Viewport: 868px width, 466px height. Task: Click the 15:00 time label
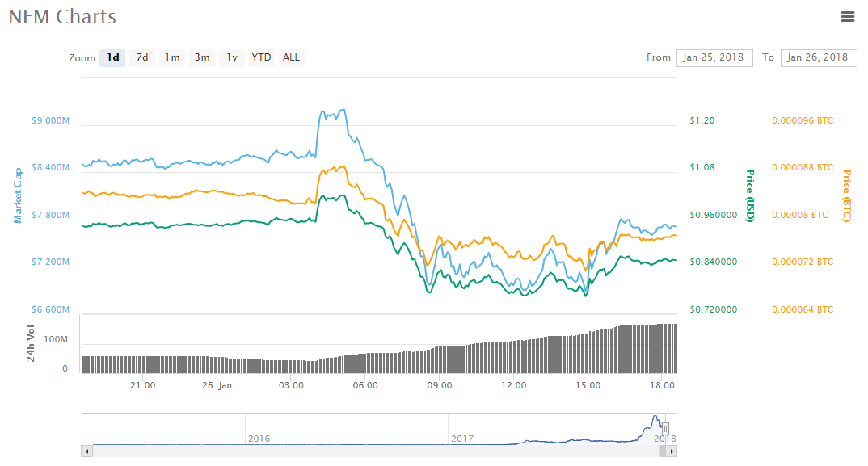(x=588, y=386)
